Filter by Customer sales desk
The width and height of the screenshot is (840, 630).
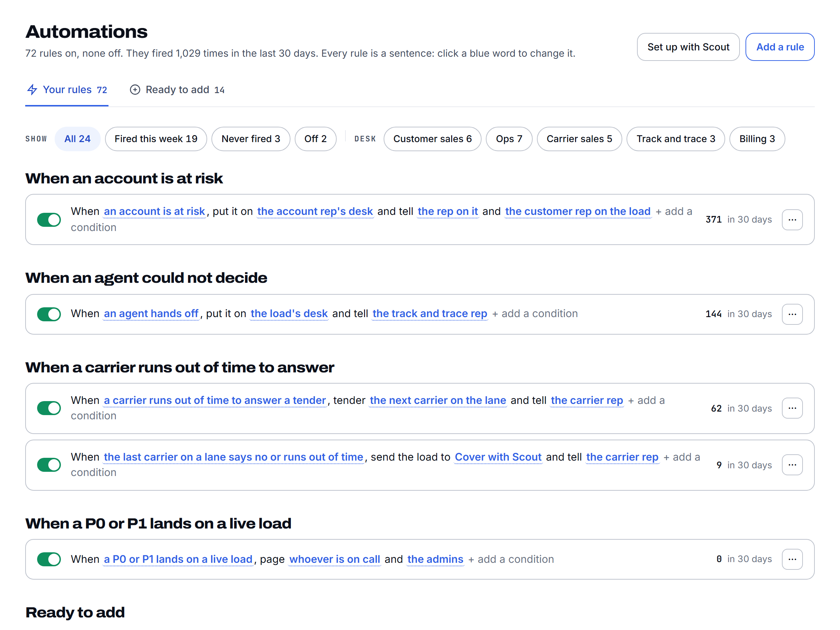[x=432, y=139]
